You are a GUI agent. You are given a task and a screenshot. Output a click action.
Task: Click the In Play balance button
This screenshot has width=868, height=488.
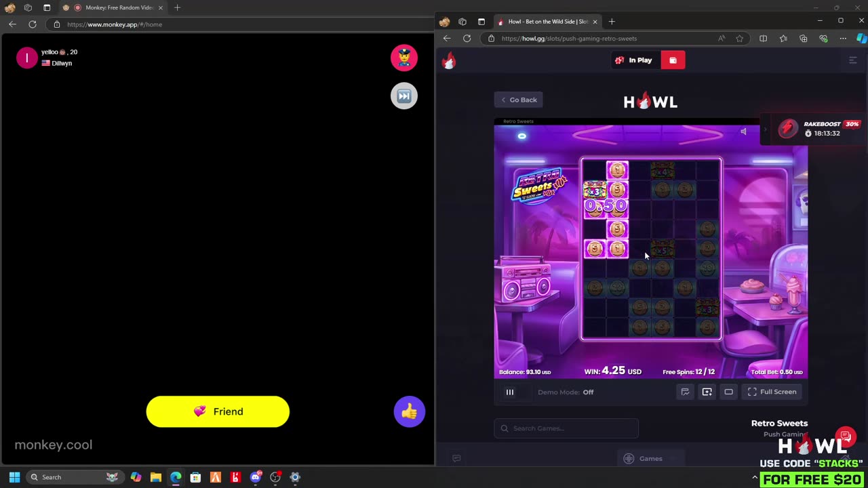coord(634,60)
